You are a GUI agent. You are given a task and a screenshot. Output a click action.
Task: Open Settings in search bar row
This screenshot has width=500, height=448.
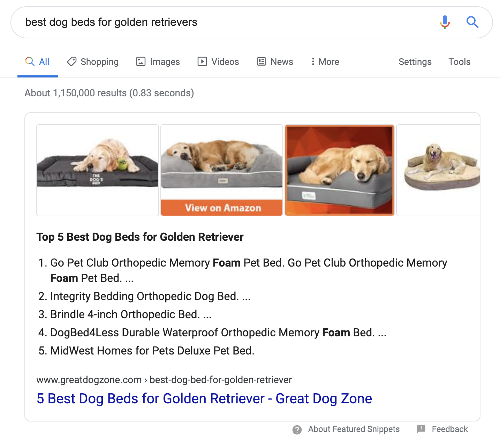coord(415,62)
